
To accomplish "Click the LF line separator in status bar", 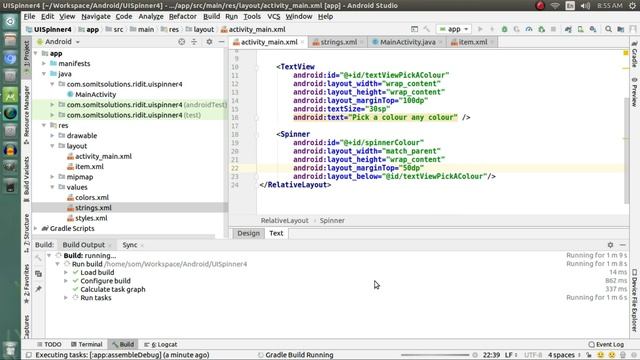I will (x=511, y=355).
